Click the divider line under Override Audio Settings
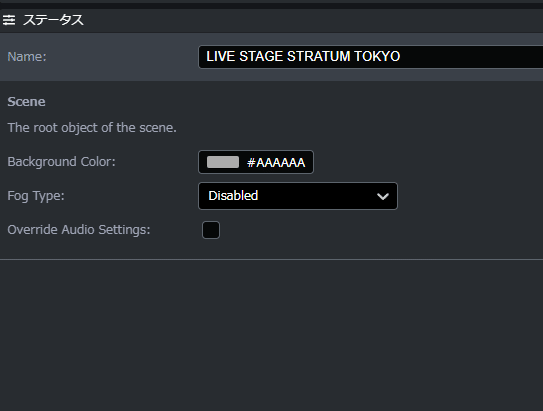Screen dimensions: 543x411 click(272, 259)
